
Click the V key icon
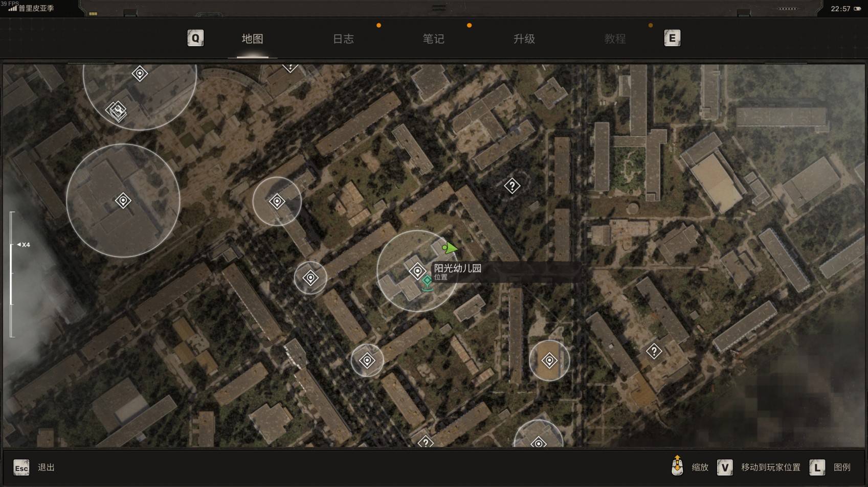click(x=725, y=468)
